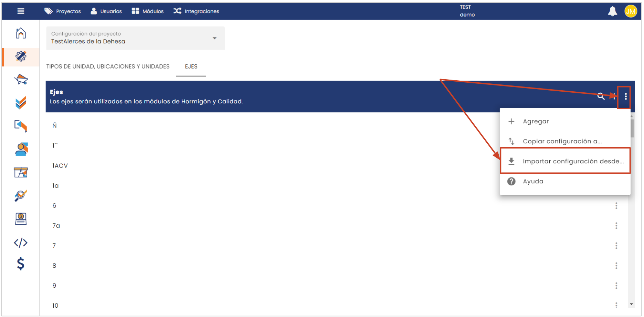Click the home icon in sidebar
Image resolution: width=644 pixels, height=317 pixels.
(21, 33)
